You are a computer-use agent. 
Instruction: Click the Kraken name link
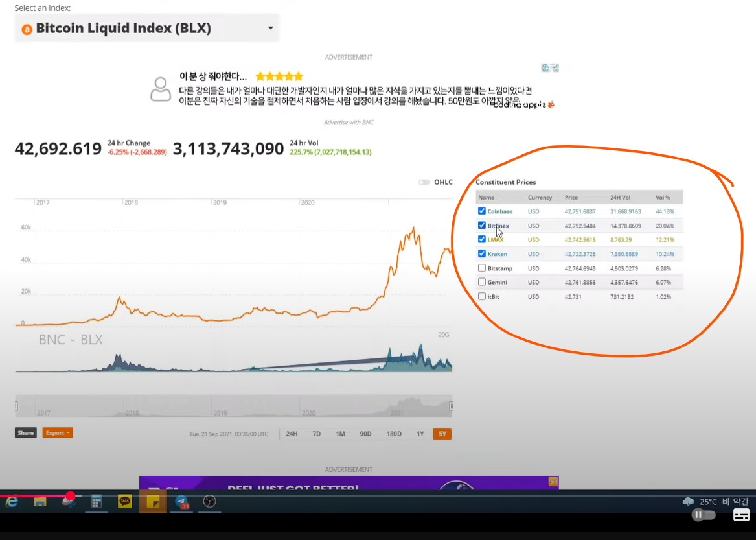coord(497,254)
